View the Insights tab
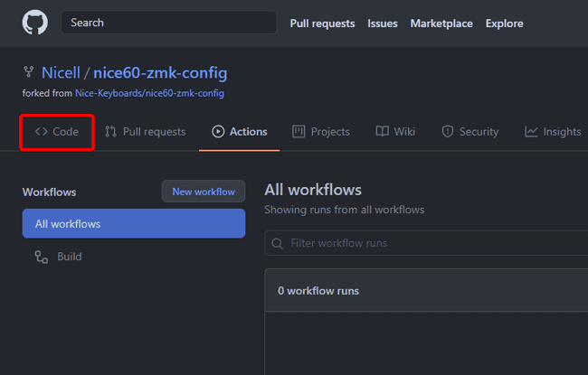This screenshot has height=375, width=588. 553,132
